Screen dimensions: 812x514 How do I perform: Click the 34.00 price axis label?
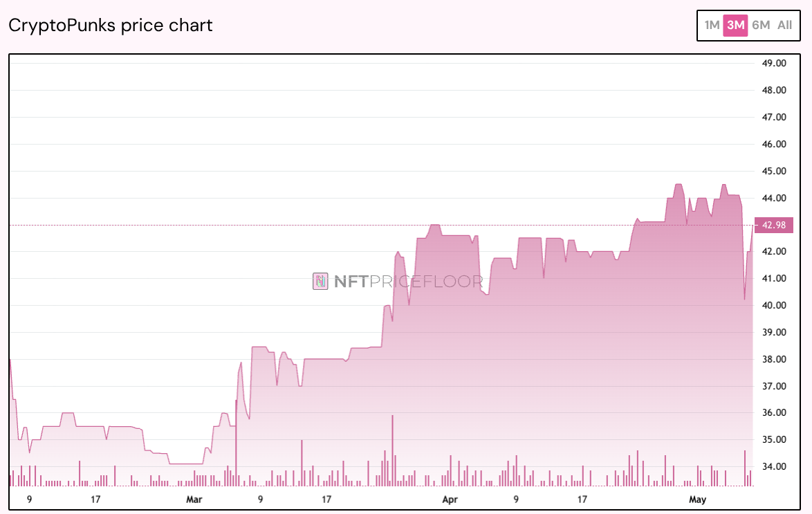(x=774, y=466)
